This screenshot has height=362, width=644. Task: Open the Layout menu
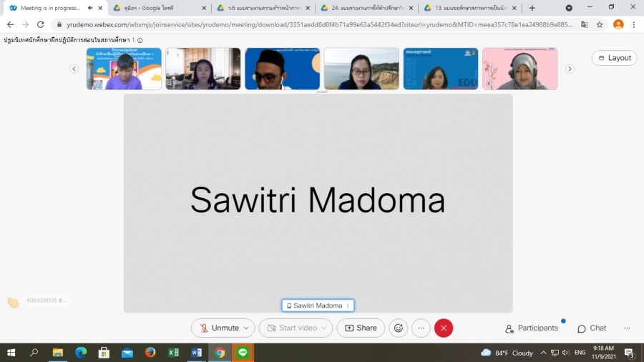[614, 58]
